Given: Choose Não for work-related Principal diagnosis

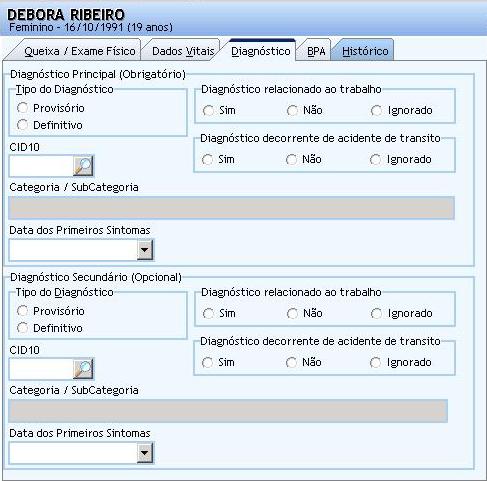Looking at the screenshot, I should click(x=292, y=110).
